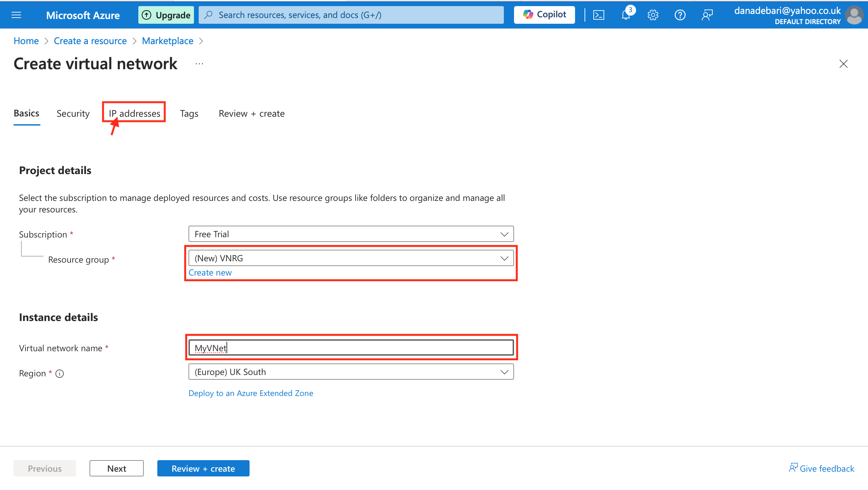Open the hamburger portal menu
This screenshot has height=490, width=868.
click(x=16, y=15)
